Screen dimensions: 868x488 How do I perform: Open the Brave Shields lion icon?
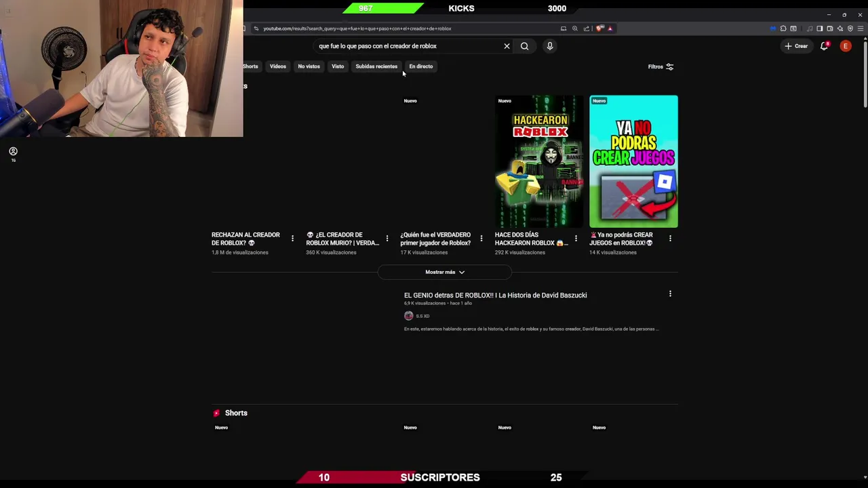coord(599,28)
